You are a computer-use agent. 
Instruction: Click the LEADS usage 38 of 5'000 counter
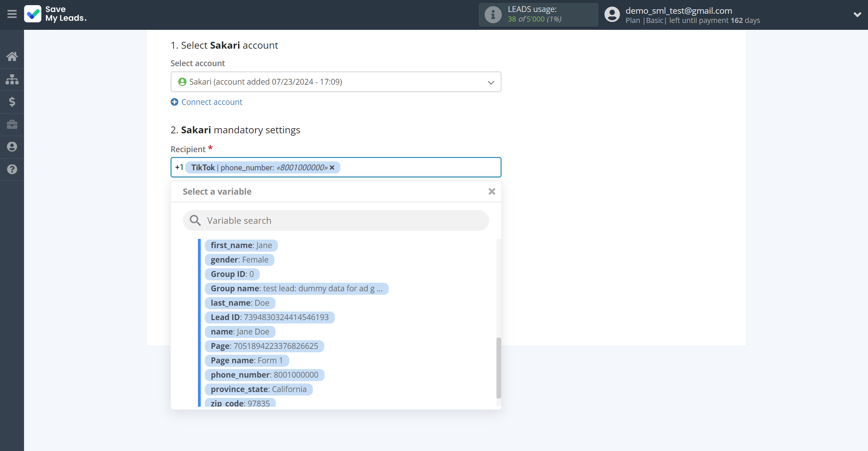coord(535,19)
